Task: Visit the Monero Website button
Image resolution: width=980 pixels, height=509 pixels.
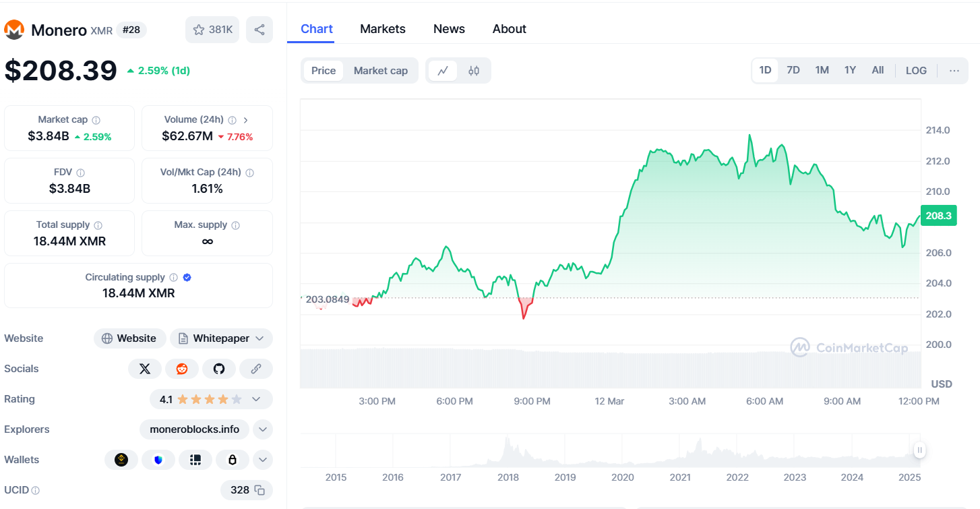Action: pos(129,338)
